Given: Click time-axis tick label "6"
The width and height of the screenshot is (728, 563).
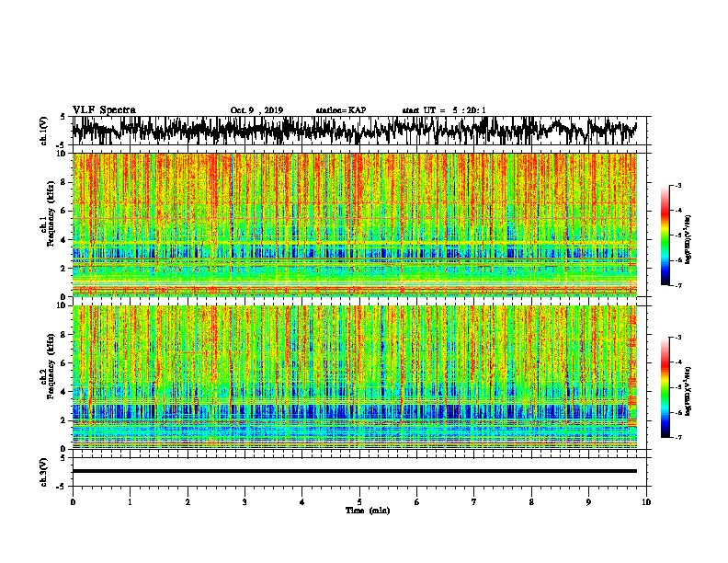Looking at the screenshot, I should pos(417,502).
